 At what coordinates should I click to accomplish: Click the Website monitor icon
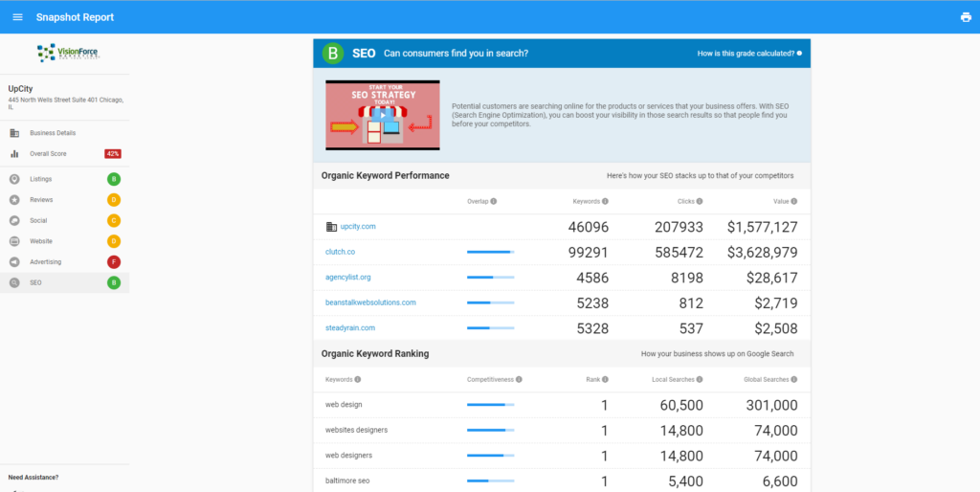[14, 241]
